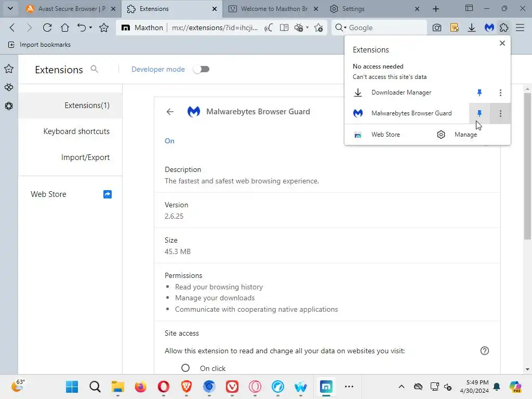Select Extensions(1) in the sidebar
The width and height of the screenshot is (532, 399).
70,105
